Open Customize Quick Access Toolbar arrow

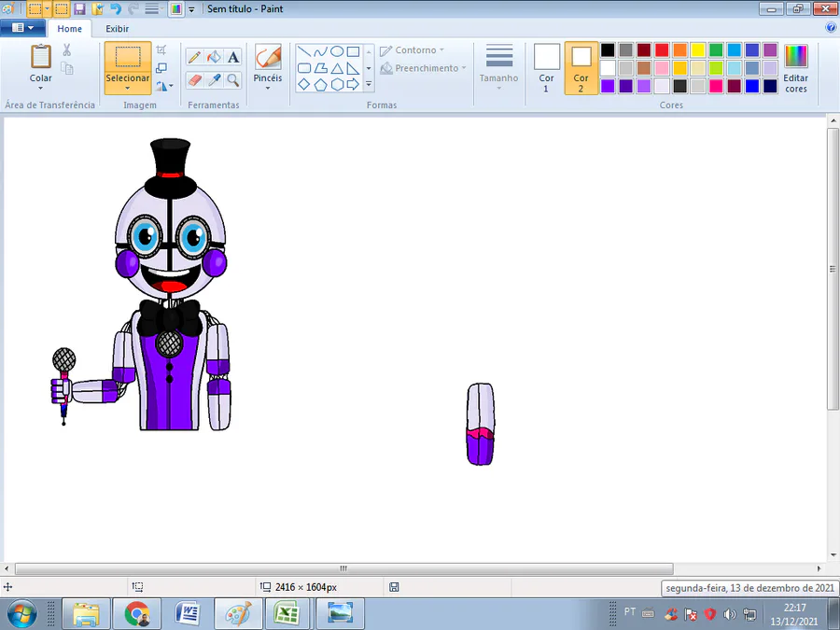tap(191, 9)
